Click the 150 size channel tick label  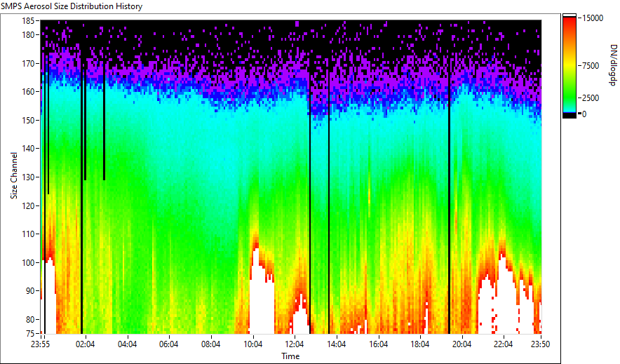click(x=29, y=120)
